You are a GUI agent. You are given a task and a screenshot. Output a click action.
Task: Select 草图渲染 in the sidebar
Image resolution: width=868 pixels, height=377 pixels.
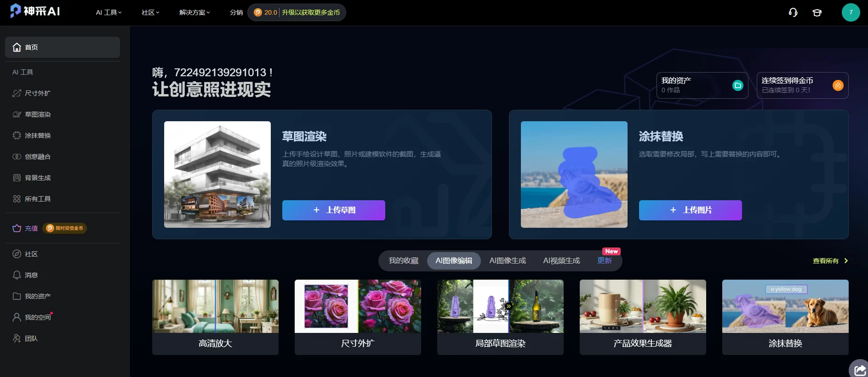38,114
